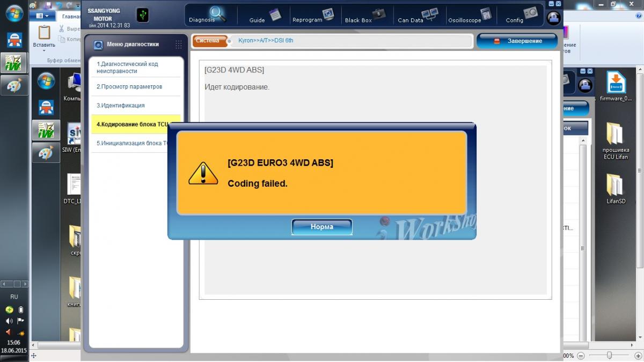Open the Black Box tool

click(x=365, y=15)
